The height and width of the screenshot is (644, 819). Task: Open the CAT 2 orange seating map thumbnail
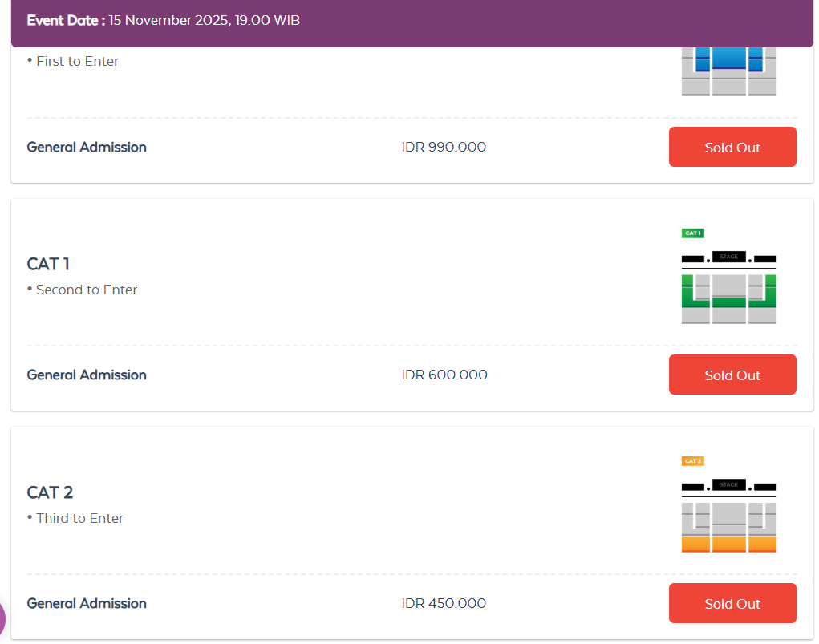coord(729,504)
